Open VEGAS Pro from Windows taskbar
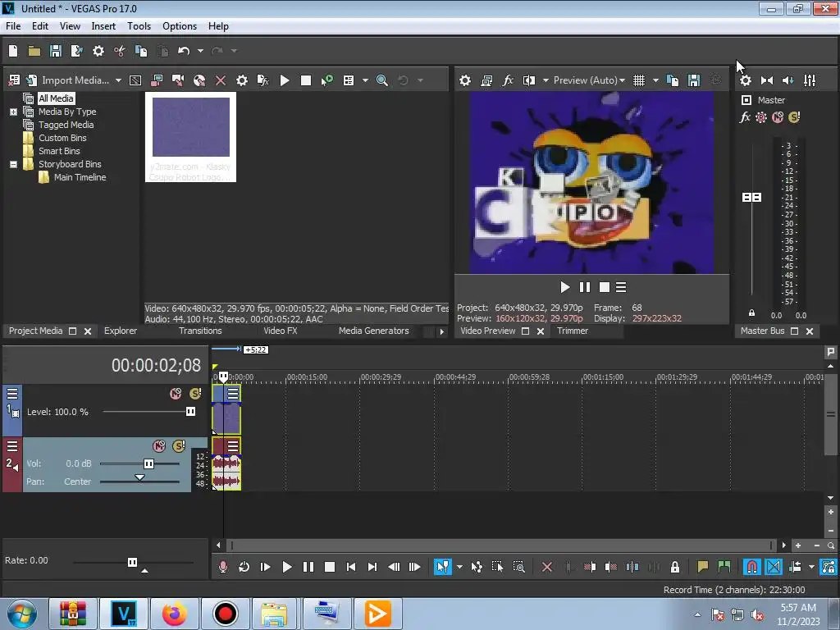Viewport: 840px width, 630px height. point(124,614)
